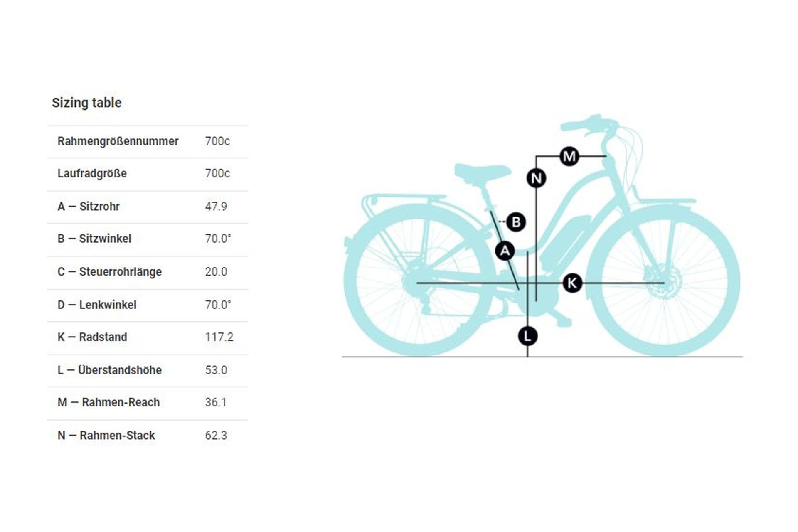Select the M frame reach marker
Image resolution: width=798 pixels, height=532 pixels.
pos(569,156)
